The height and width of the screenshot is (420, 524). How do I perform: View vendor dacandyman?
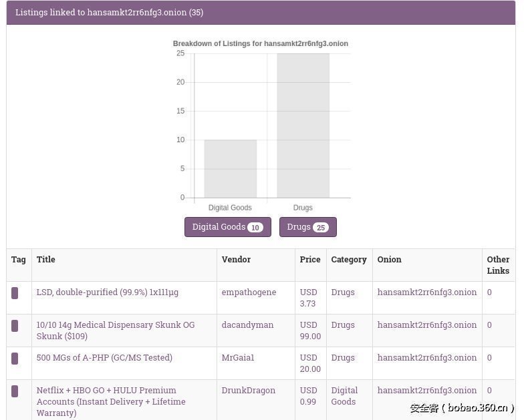[247, 325]
